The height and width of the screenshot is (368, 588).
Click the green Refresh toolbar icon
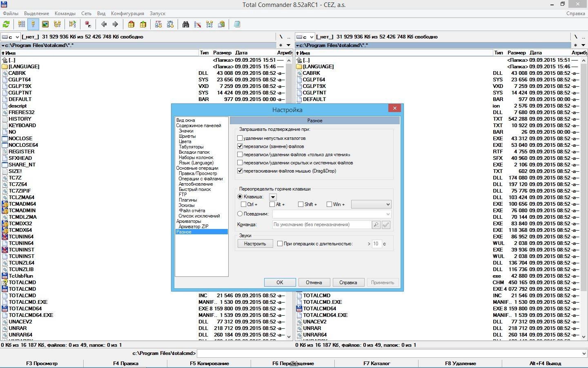(x=6, y=25)
